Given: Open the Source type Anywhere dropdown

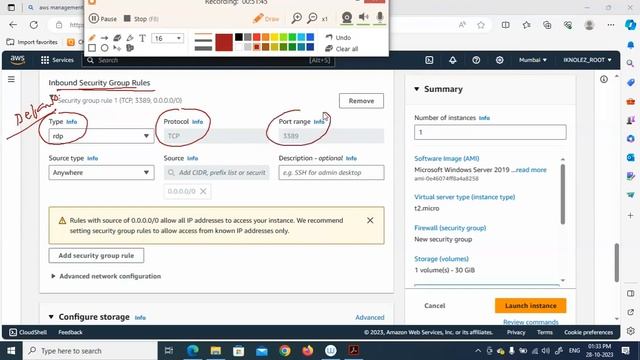Looking at the screenshot, I should (101, 173).
